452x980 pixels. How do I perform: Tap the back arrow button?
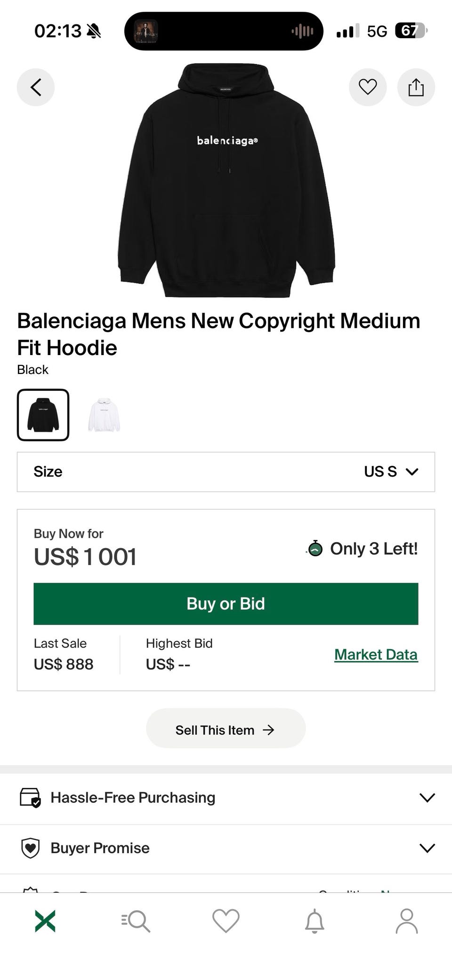point(36,87)
